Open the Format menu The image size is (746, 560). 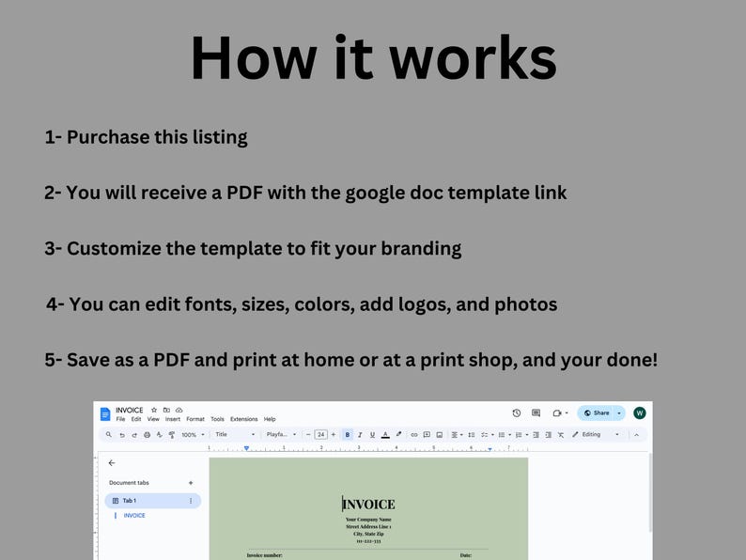195,419
